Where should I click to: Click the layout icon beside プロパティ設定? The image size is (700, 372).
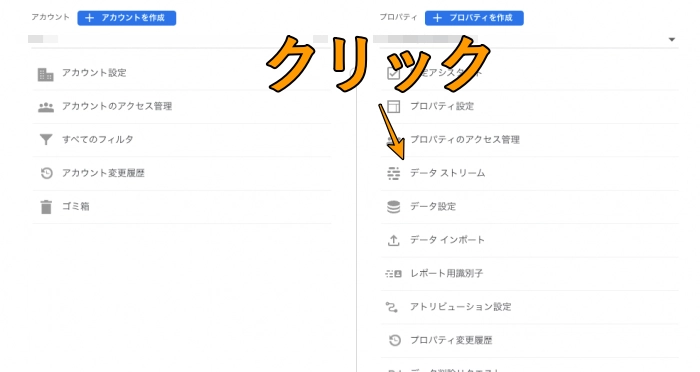tap(393, 106)
